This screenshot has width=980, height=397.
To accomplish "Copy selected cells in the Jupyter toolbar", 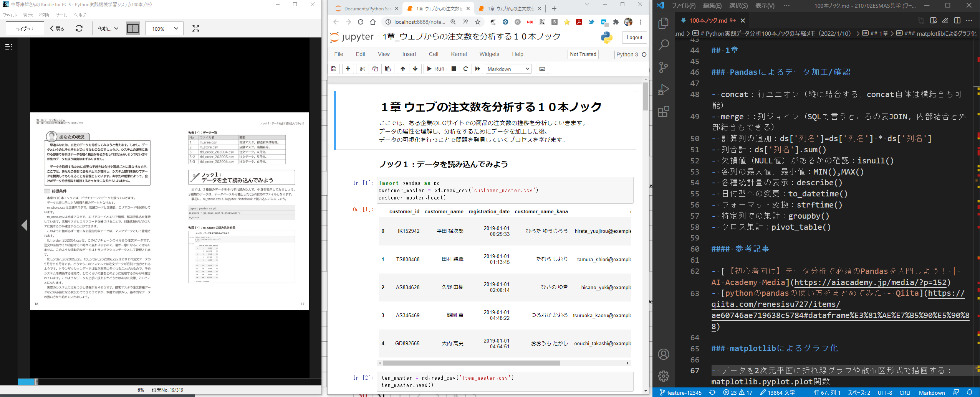I will 375,69.
